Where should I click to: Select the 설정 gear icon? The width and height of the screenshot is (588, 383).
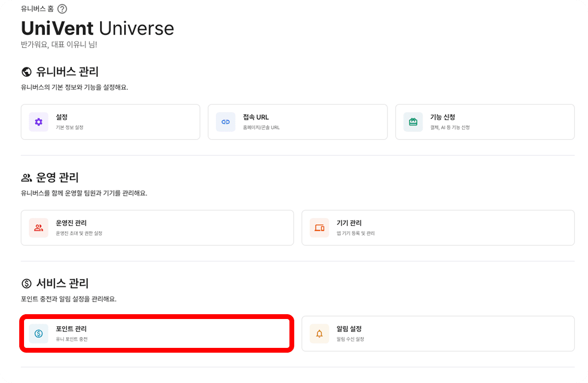[38, 122]
